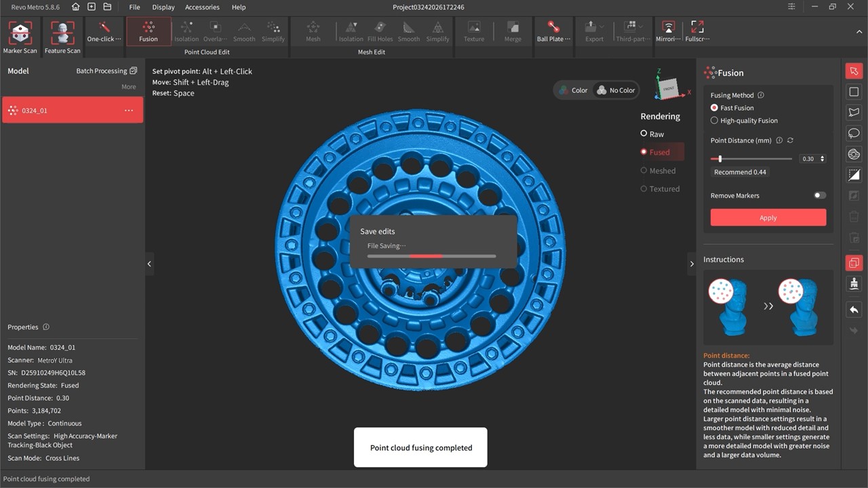868x488 pixels.
Task: Go to the home screen icon
Action: pyautogui.click(x=75, y=7)
